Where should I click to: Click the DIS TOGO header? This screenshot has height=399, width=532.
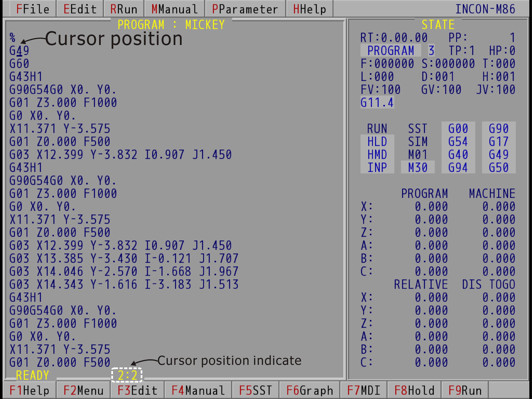(x=489, y=285)
